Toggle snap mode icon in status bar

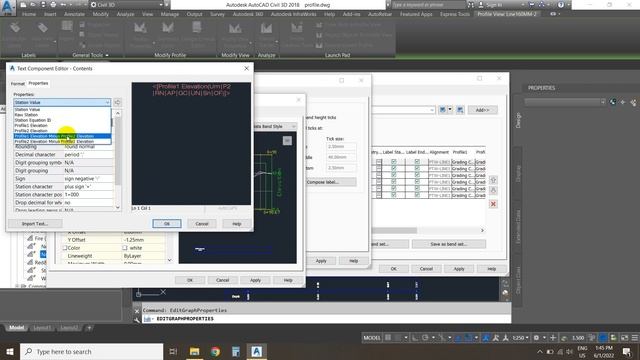(398, 338)
